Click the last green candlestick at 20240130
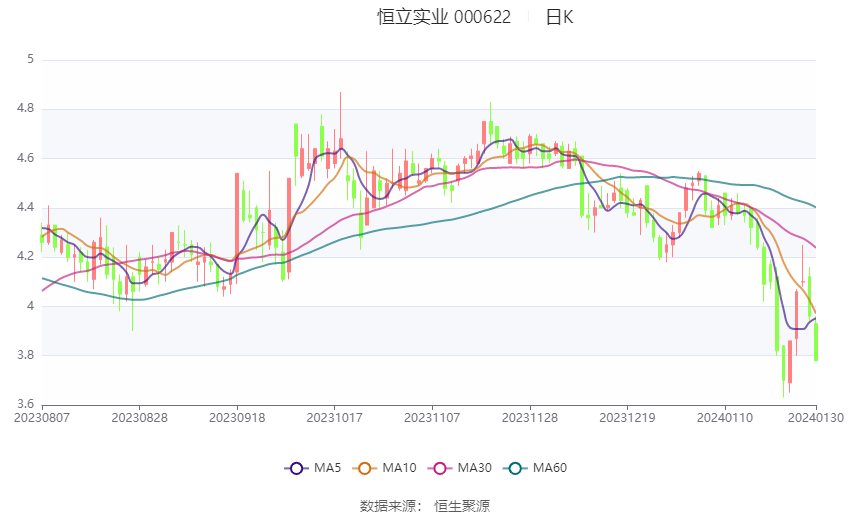 pyautogui.click(x=816, y=342)
